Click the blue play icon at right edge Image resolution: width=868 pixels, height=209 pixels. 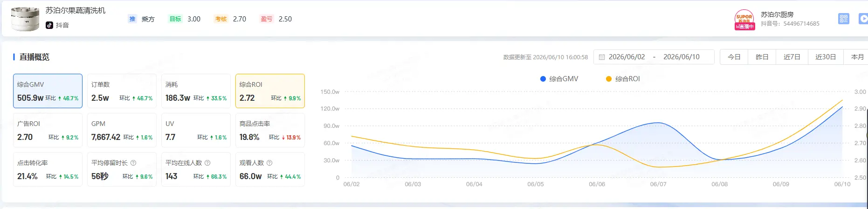[x=863, y=19]
